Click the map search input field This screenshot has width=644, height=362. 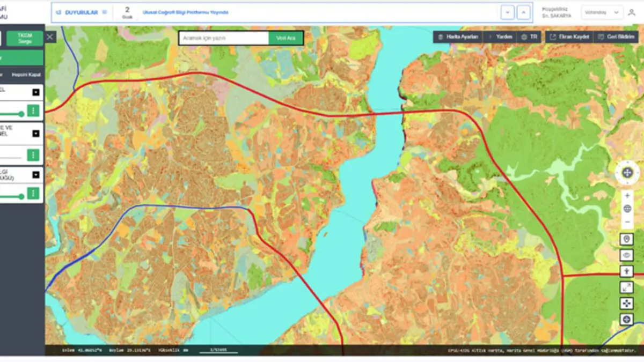(x=224, y=38)
